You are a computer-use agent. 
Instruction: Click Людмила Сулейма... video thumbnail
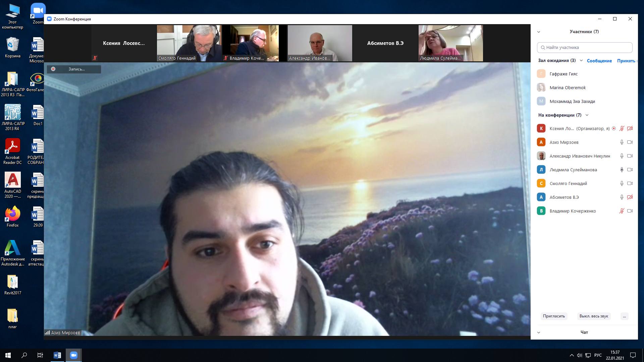click(451, 43)
